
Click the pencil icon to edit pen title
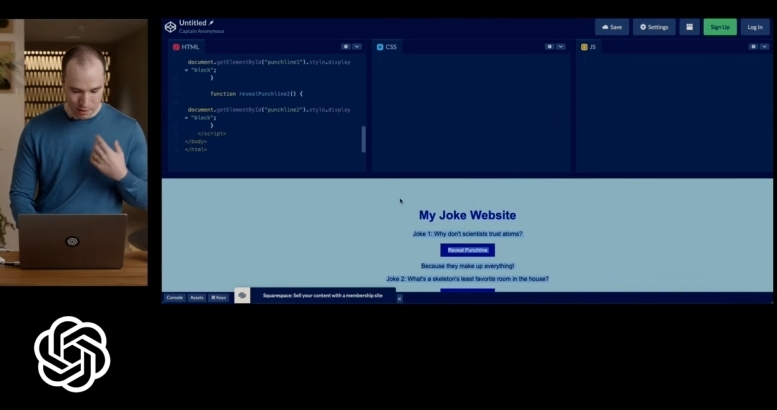(x=211, y=22)
